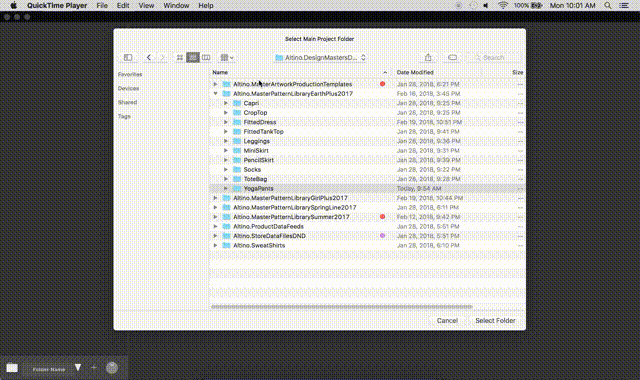Open the Edit menu
The width and height of the screenshot is (640, 380).
[123, 5]
